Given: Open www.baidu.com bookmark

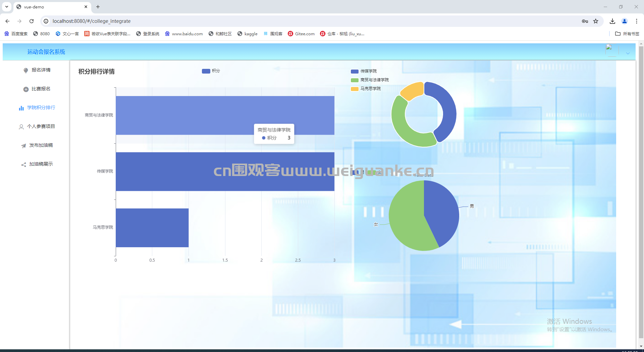Looking at the screenshot, I should (184, 34).
